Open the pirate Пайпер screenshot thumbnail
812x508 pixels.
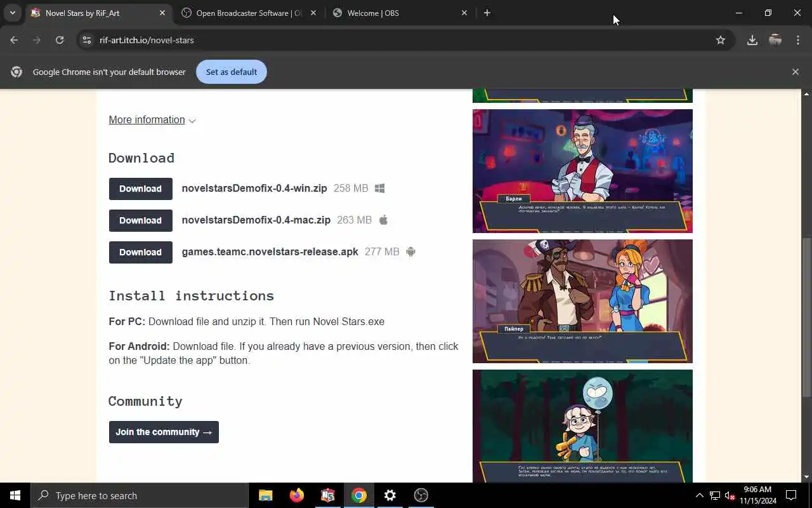point(582,301)
